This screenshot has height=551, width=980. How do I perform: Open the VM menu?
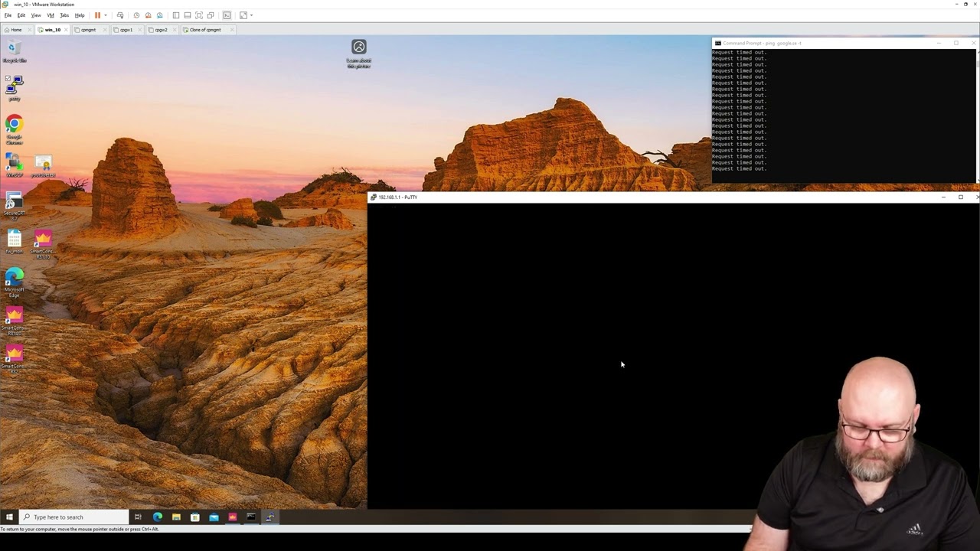click(x=51, y=15)
